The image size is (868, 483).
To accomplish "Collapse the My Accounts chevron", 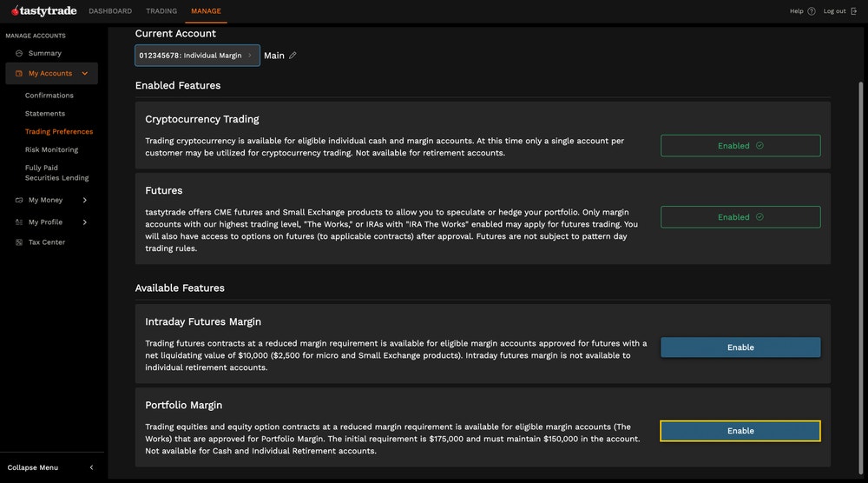I will tap(85, 73).
